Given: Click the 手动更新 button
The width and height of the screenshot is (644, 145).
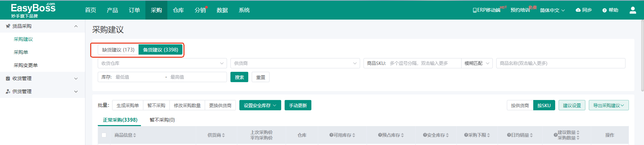Looking at the screenshot, I should tap(298, 105).
